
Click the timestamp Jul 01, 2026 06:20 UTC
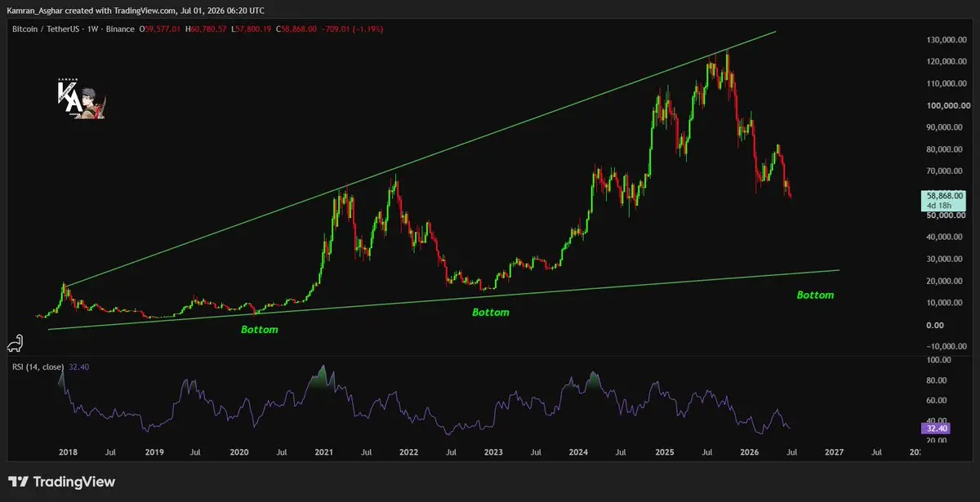[x=220, y=10]
